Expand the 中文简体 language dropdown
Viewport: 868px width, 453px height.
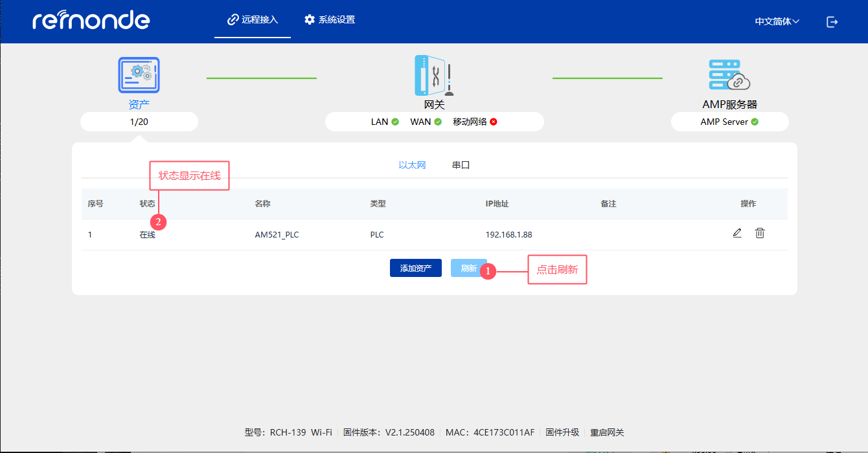pyautogui.click(x=777, y=21)
